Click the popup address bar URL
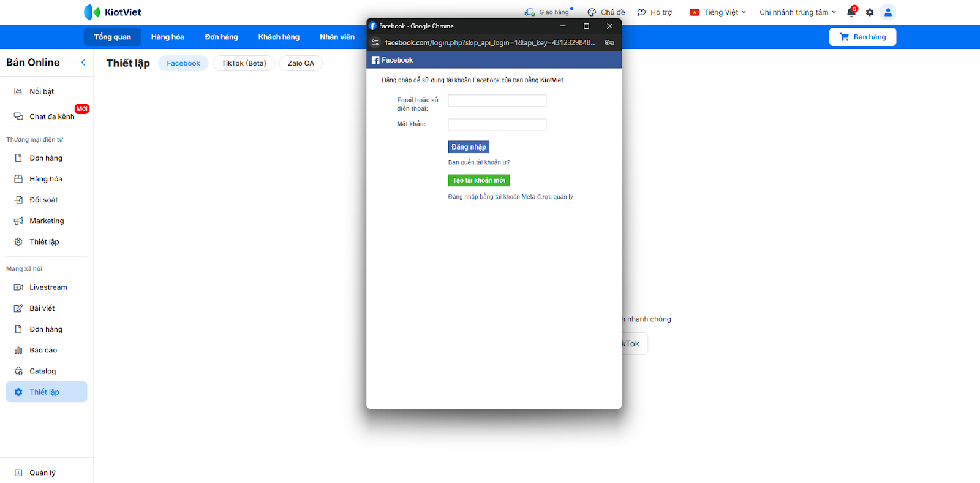 (490, 43)
